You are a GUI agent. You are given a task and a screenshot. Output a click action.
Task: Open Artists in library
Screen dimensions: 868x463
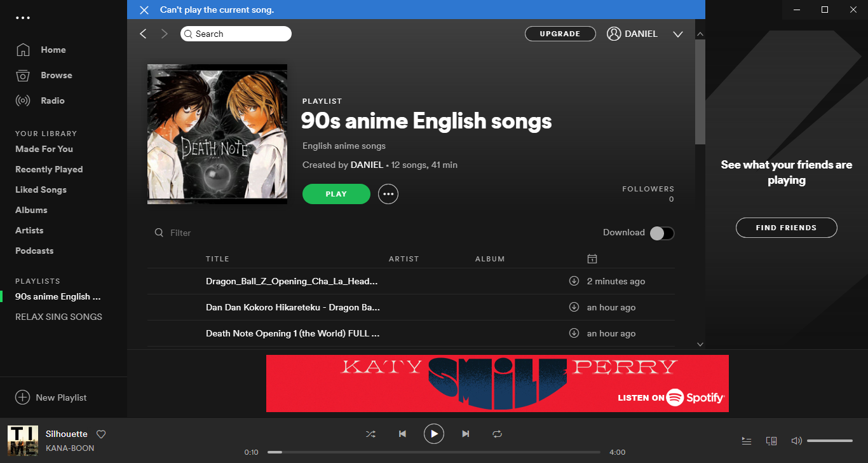coord(29,230)
